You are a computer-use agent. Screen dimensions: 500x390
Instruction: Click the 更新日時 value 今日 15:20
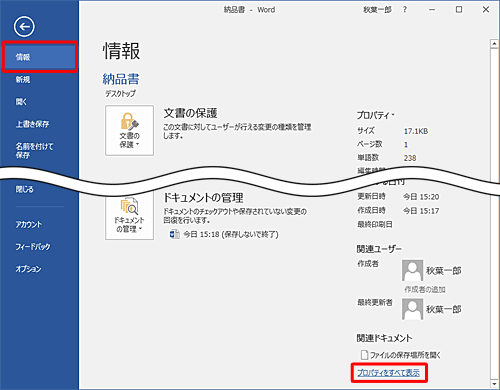[x=421, y=197]
